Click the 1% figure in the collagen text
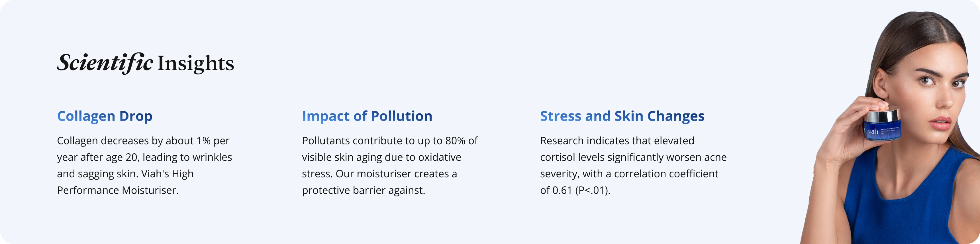980x244 pixels. click(x=203, y=141)
